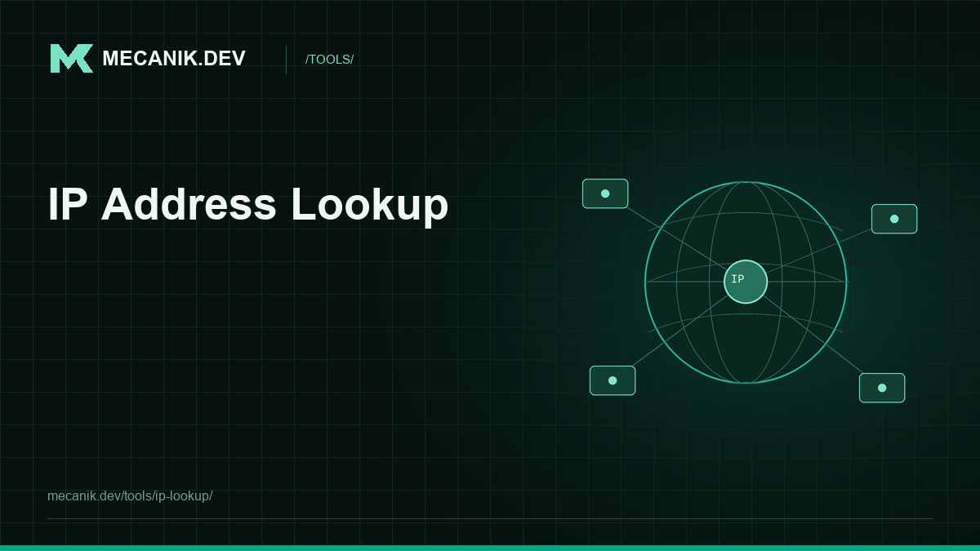980x551 pixels.
Task: Click the central IP node circle
Action: click(x=746, y=282)
